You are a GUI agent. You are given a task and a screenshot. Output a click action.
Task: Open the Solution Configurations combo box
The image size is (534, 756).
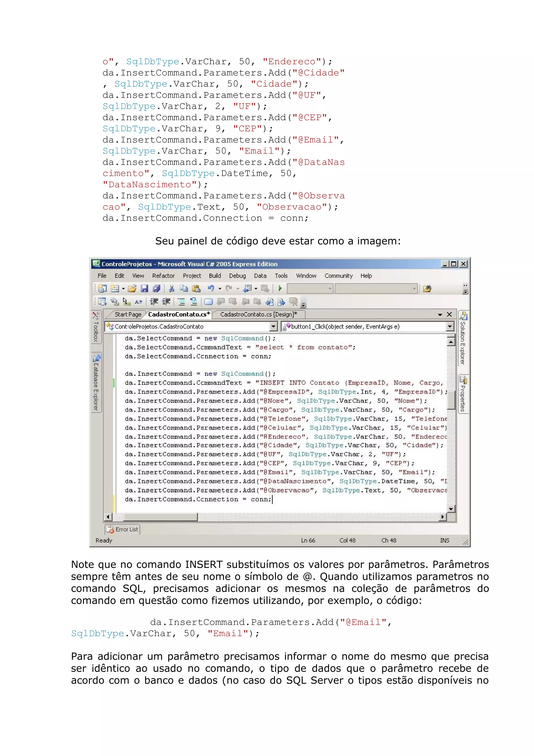coord(310,289)
